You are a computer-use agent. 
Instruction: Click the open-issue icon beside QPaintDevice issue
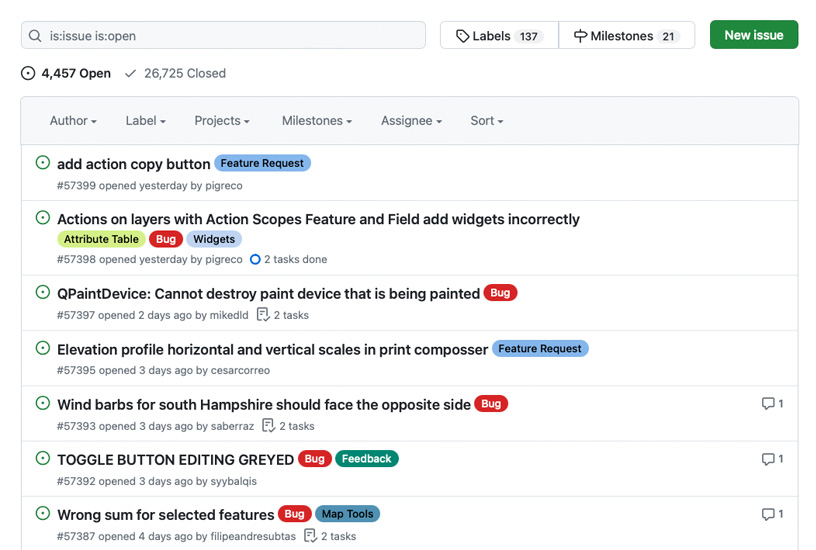[x=43, y=293]
